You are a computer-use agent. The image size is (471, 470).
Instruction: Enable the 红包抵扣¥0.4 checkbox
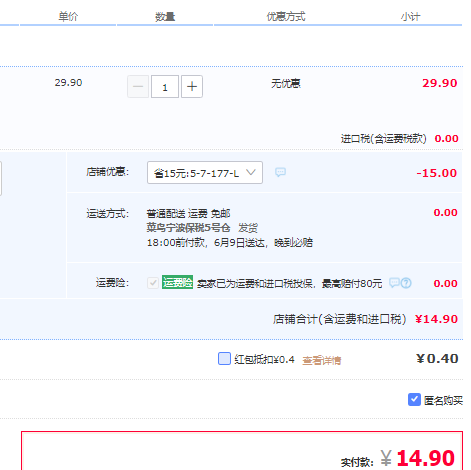pyautogui.click(x=224, y=359)
